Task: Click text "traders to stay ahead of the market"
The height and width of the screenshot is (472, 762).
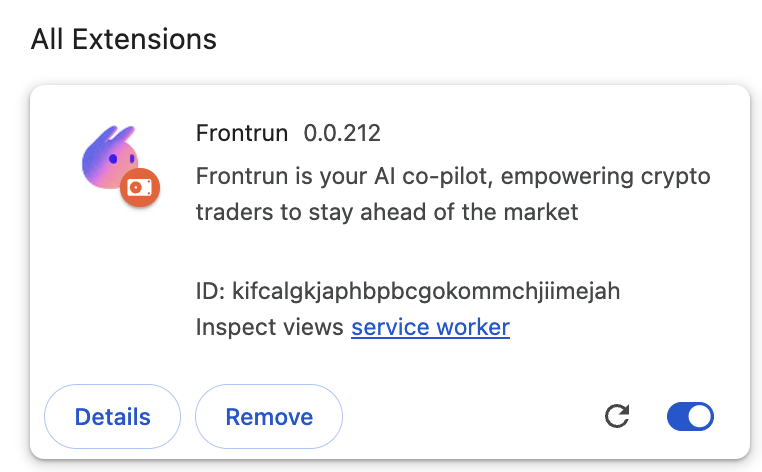Action: 387,212
